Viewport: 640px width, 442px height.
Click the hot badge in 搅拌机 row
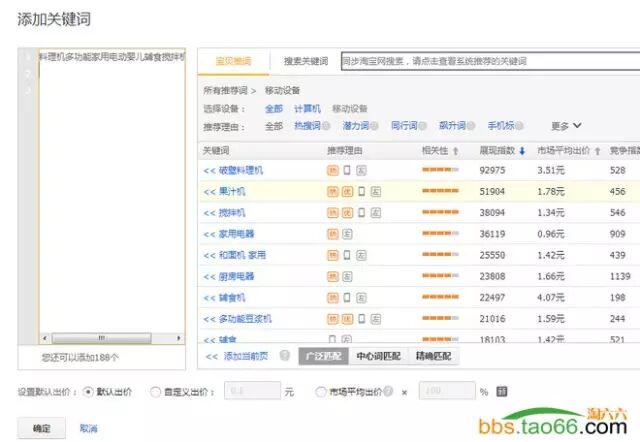(x=333, y=213)
